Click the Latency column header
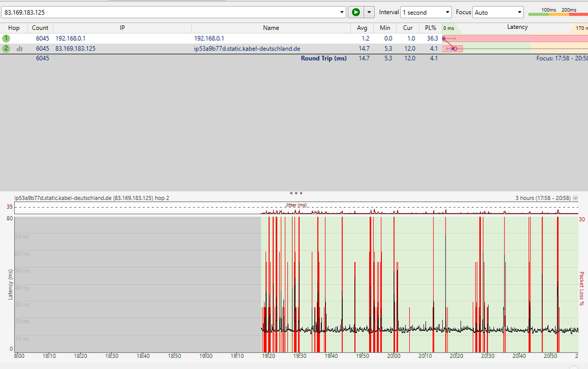The height and width of the screenshot is (369, 588). 517,28
